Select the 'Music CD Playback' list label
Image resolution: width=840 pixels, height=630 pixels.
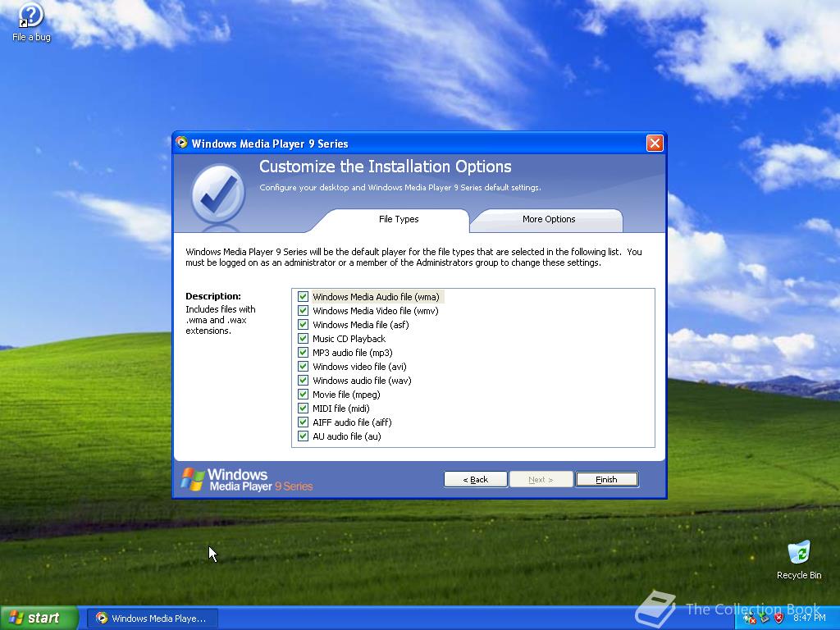(x=349, y=339)
